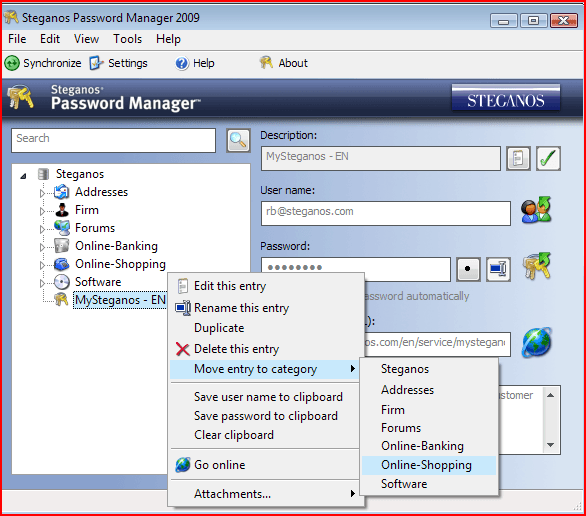The height and width of the screenshot is (516, 586).
Task: Choose Save user name to clipboard
Action: (265, 397)
